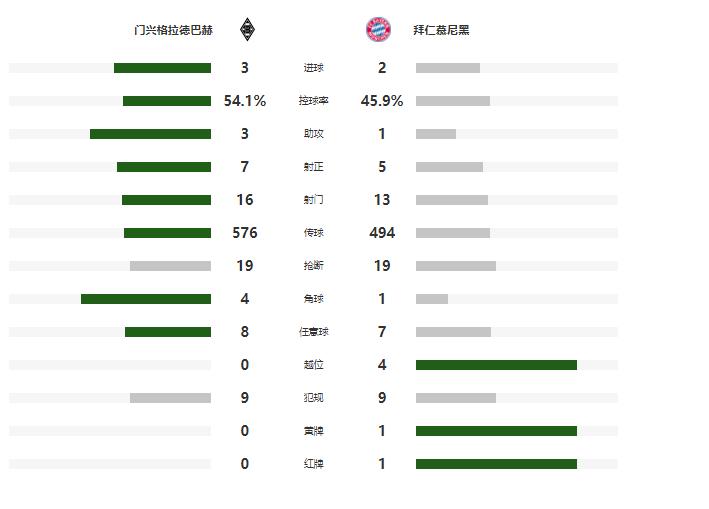
Task: Select the 抢断 stat label
Action: [313, 266]
